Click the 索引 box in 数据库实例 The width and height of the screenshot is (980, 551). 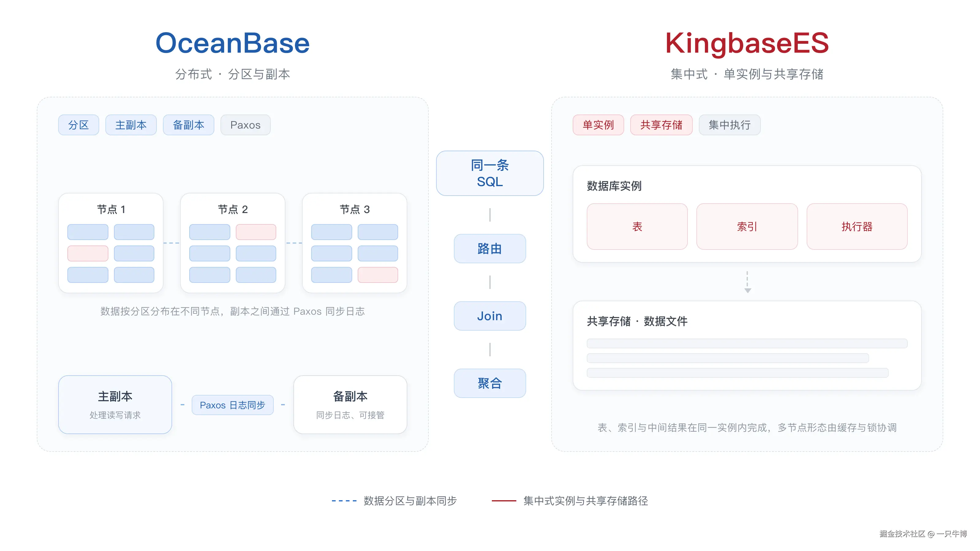(x=747, y=227)
